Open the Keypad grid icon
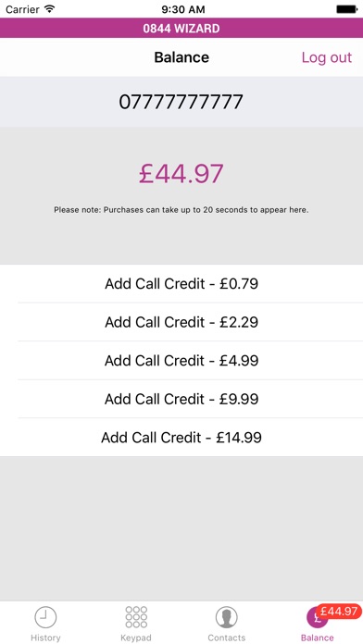The image size is (363, 644). pyautogui.click(x=136, y=617)
